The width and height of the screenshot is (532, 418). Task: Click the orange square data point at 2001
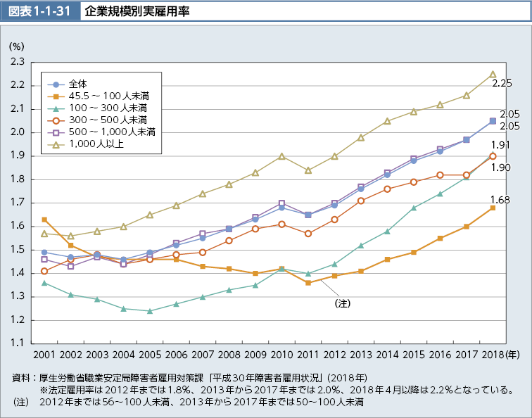coord(44,220)
